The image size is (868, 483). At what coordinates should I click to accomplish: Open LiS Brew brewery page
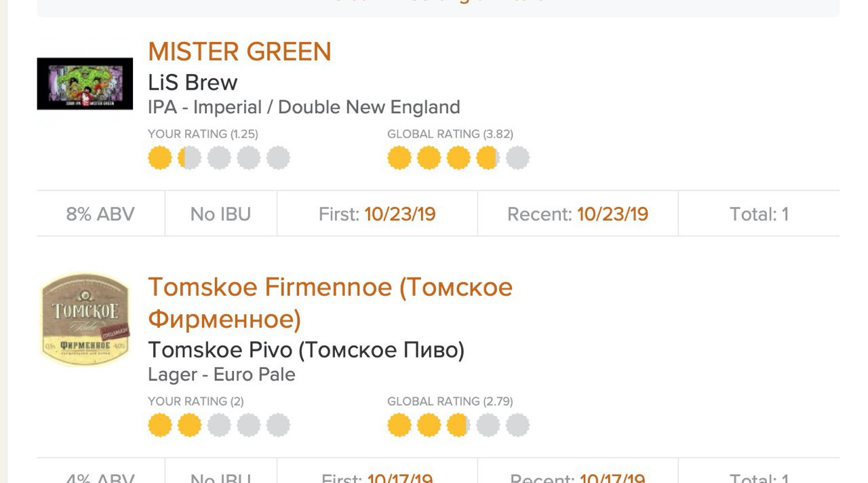coord(193,83)
